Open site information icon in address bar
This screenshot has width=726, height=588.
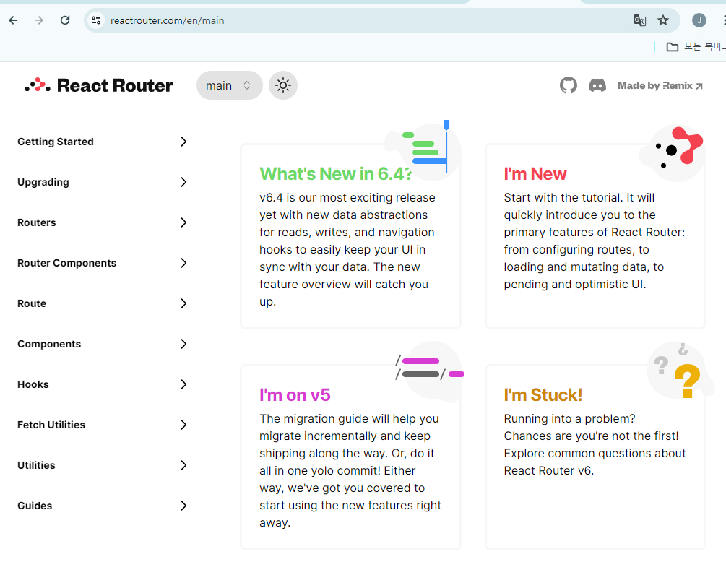click(96, 20)
